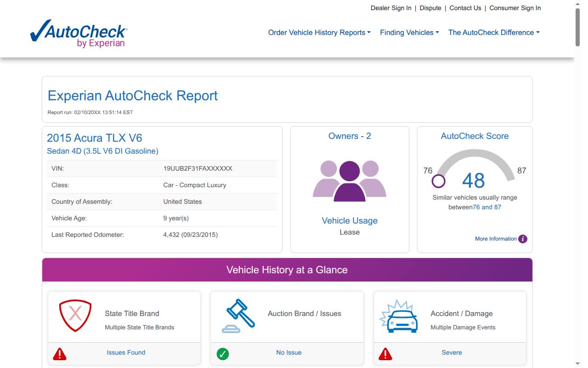Click the Auction Brand / Issues card title

tap(305, 314)
